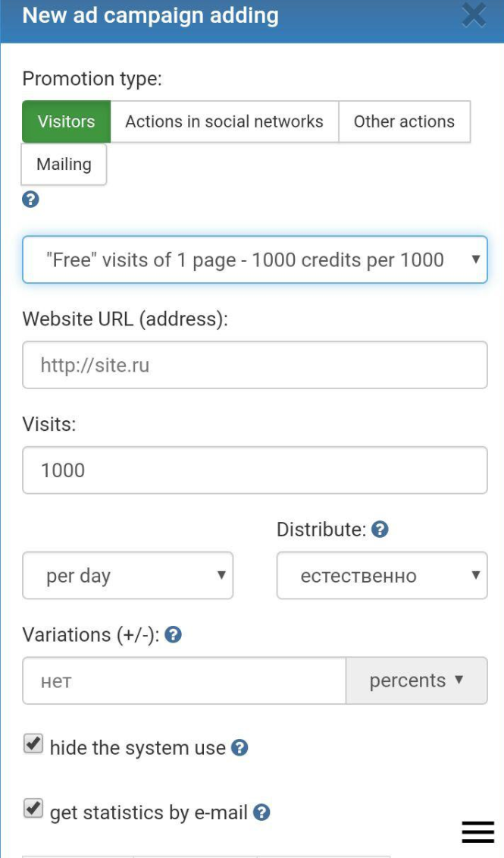504x858 pixels.
Task: Click help icon beside Variations label
Action: tap(173, 634)
